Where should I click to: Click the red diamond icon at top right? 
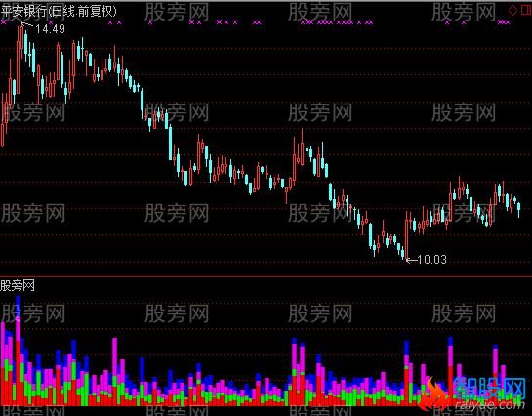tap(512, 10)
